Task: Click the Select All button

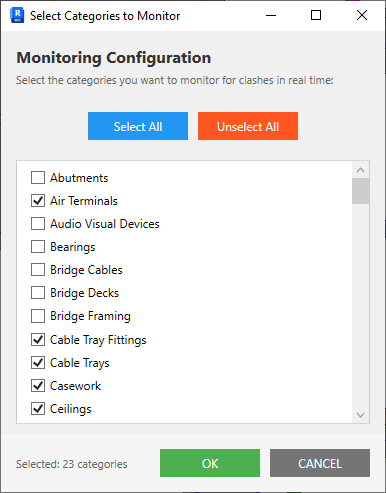Action: tap(138, 126)
